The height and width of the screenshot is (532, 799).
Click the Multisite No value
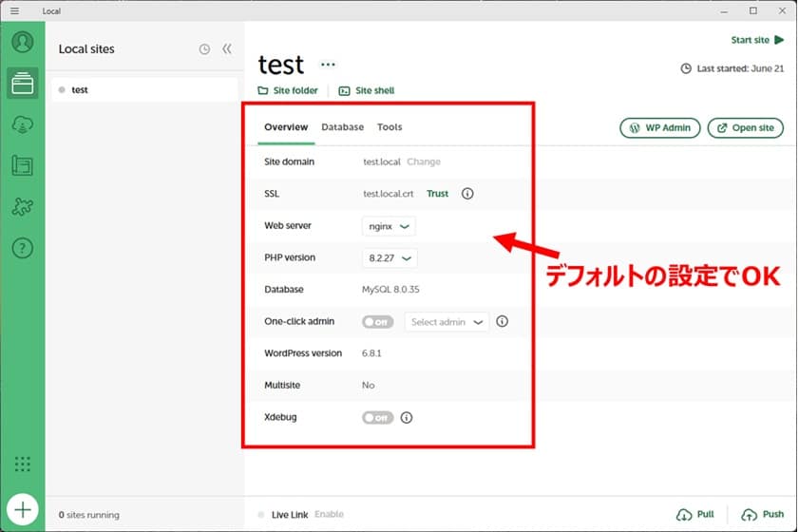point(368,386)
